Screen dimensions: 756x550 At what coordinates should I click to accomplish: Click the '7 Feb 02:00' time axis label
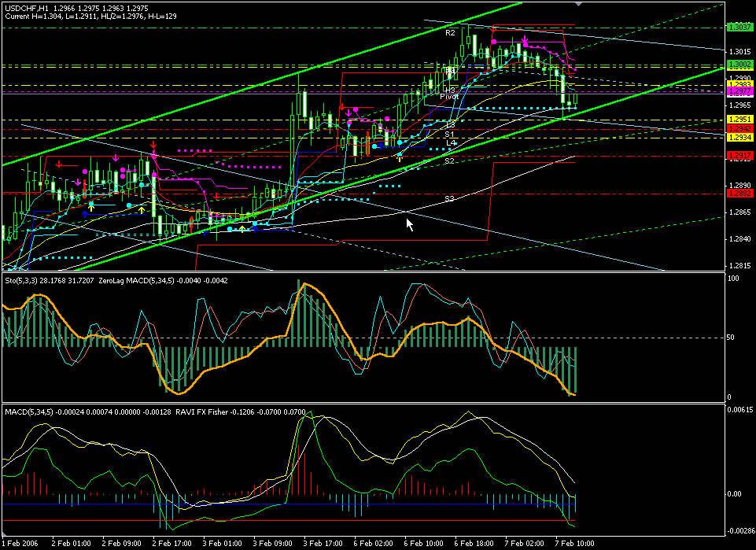tap(525, 543)
